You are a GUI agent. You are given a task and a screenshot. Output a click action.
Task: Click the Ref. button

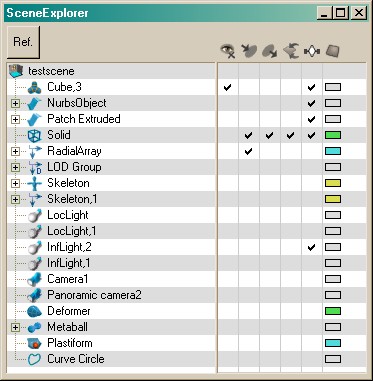pyautogui.click(x=23, y=42)
